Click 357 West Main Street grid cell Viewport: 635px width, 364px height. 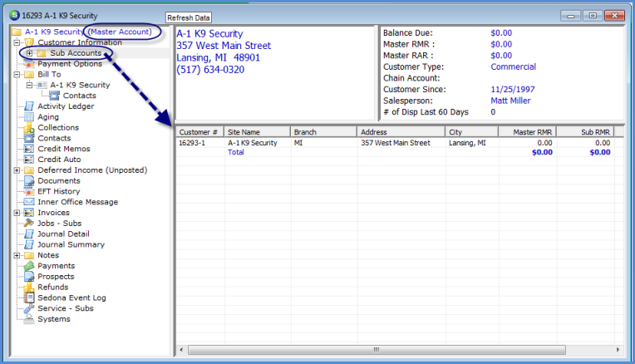click(396, 143)
